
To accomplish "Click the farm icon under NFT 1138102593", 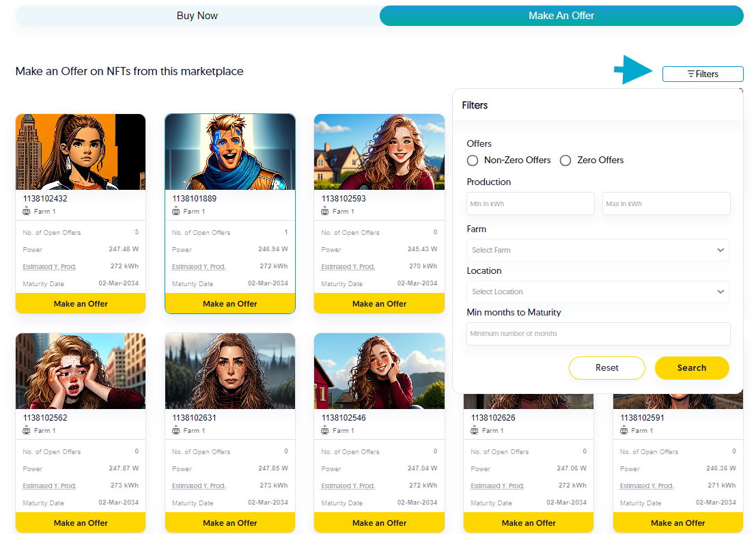I will (x=326, y=212).
